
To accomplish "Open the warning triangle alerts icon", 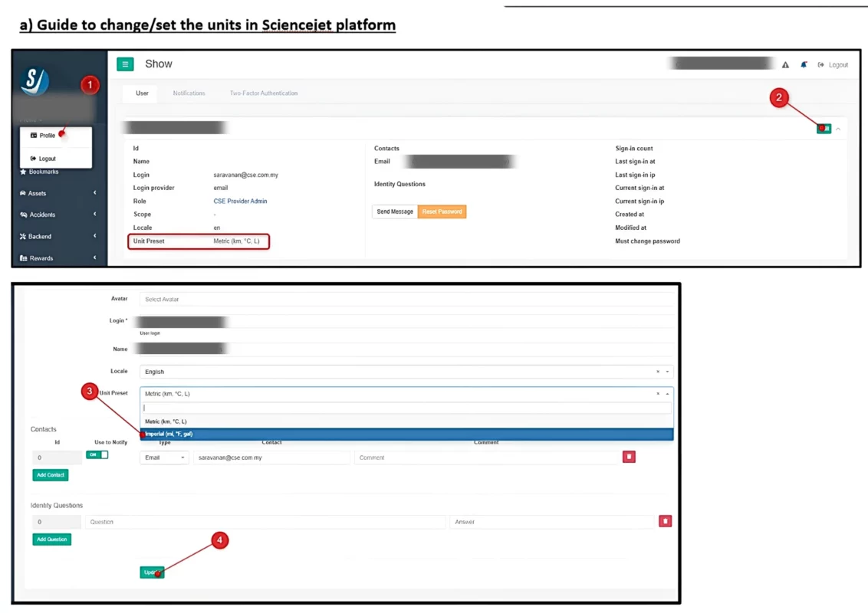I will point(785,65).
